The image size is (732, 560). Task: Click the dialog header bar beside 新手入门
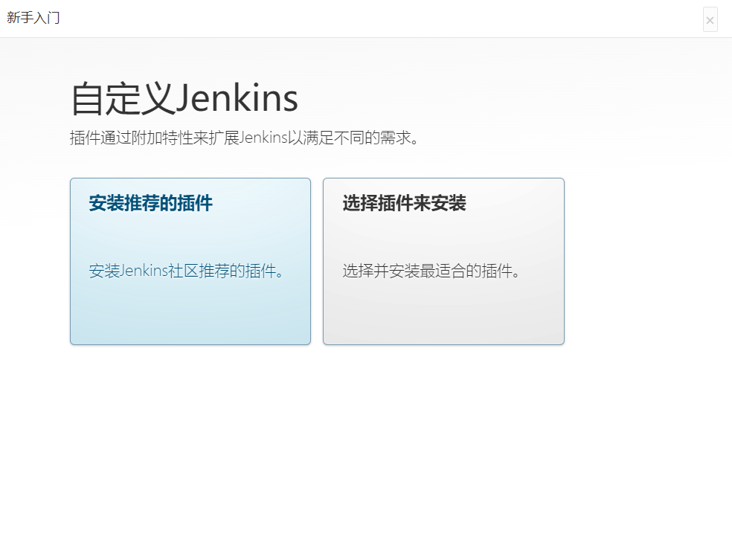(x=373, y=19)
